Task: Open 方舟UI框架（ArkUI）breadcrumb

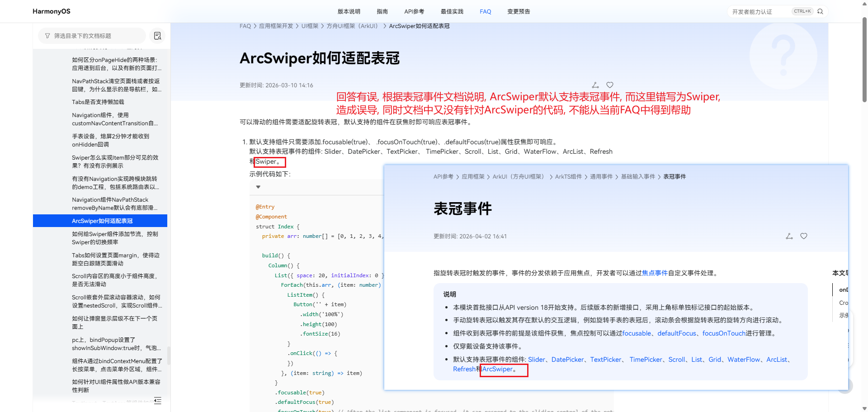Action: pos(352,26)
